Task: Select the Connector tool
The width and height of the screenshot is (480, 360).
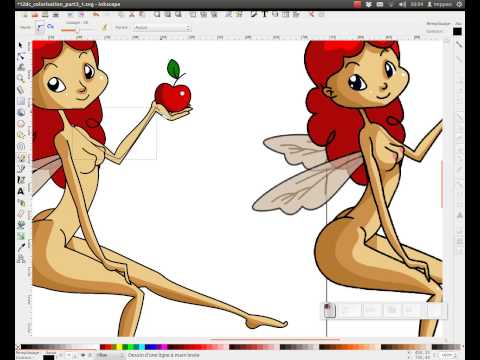Action: coord(21,259)
